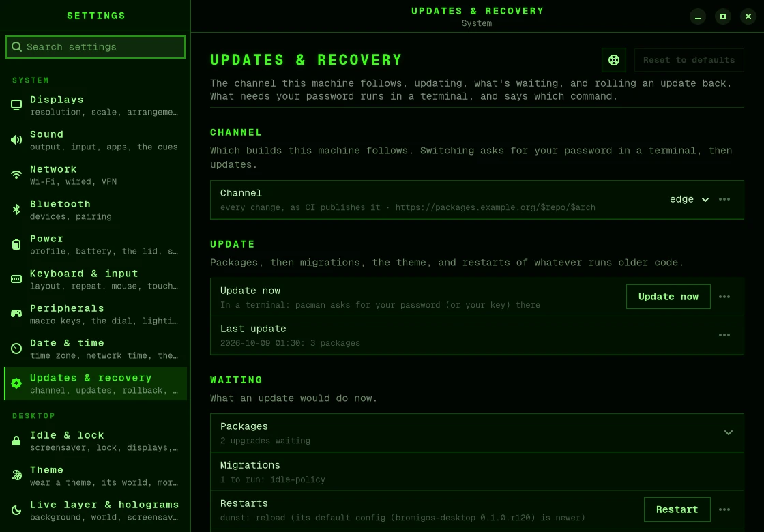Go to Date & time settings
The image size is (764, 532).
[95, 349]
